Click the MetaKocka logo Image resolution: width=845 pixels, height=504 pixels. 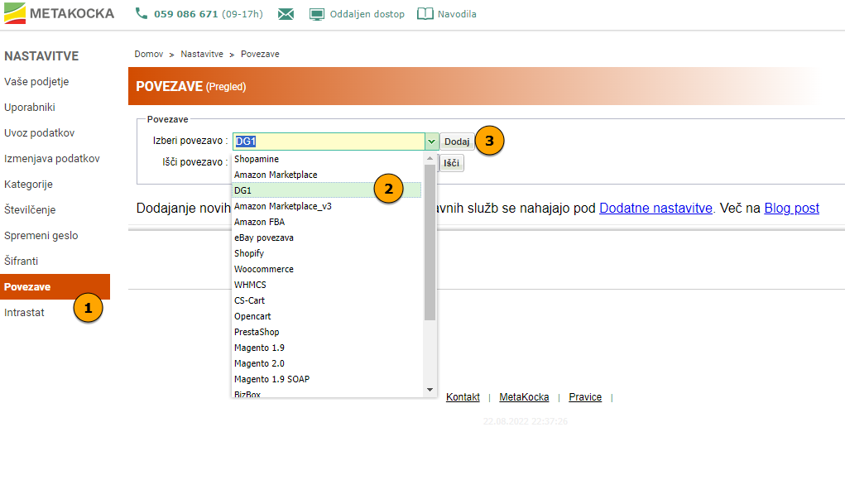tap(60, 13)
